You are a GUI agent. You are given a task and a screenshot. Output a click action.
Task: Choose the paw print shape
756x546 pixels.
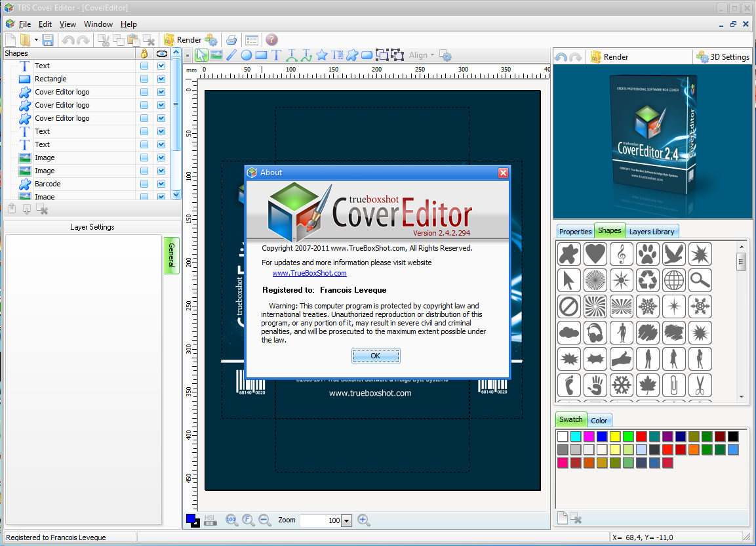(x=648, y=254)
